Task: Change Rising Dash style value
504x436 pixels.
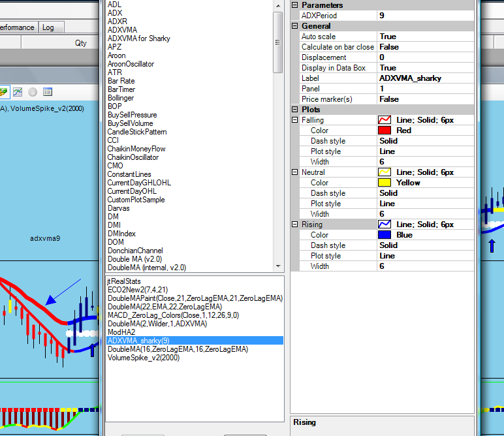Action: [425, 245]
